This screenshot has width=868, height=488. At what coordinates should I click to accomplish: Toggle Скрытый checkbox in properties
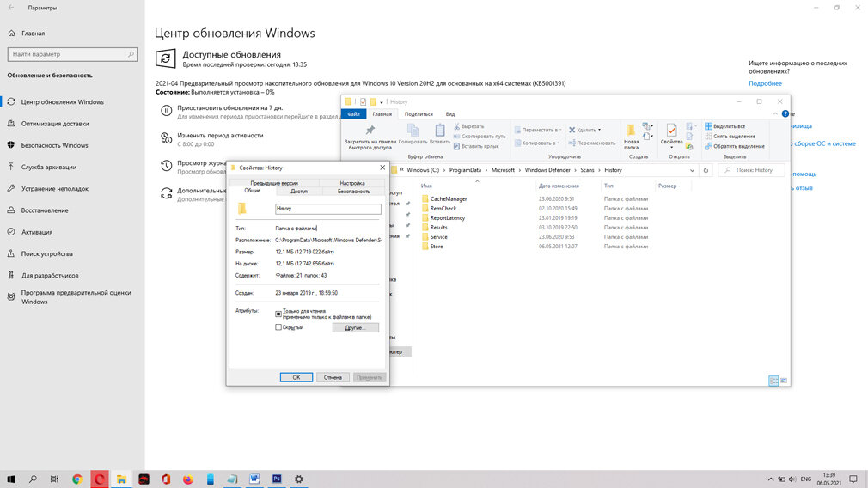278,327
